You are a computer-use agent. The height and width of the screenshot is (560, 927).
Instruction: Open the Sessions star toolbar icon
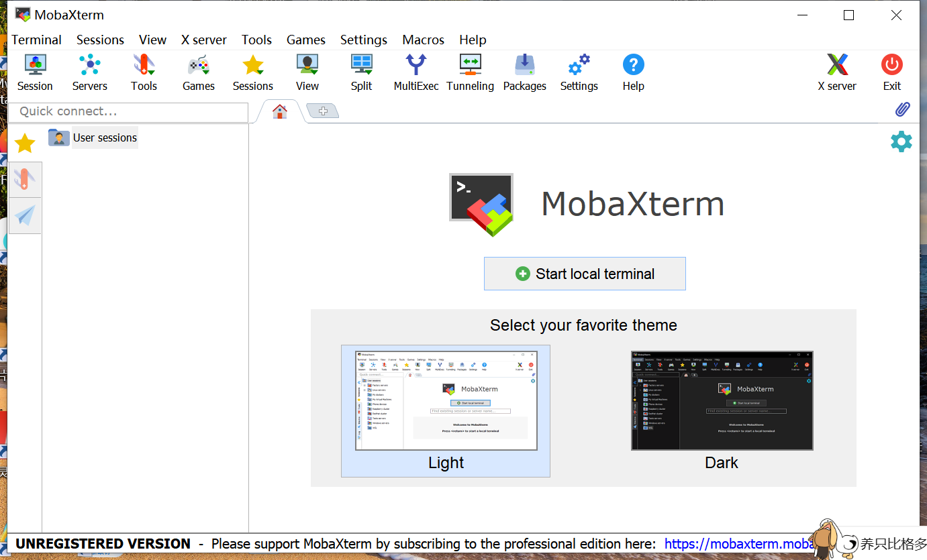(x=252, y=72)
